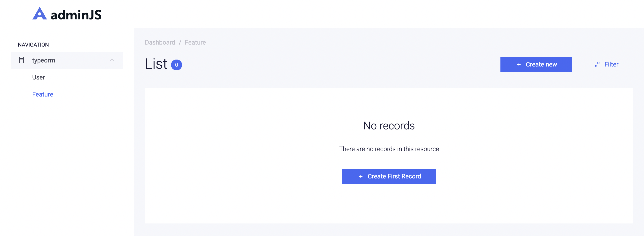The image size is (644, 236).
Task: Collapse the typeorm section using the chevron
Action: pyautogui.click(x=112, y=60)
